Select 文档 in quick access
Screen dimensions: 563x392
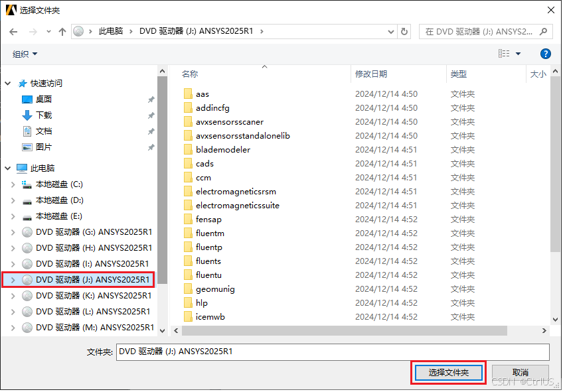(x=43, y=131)
